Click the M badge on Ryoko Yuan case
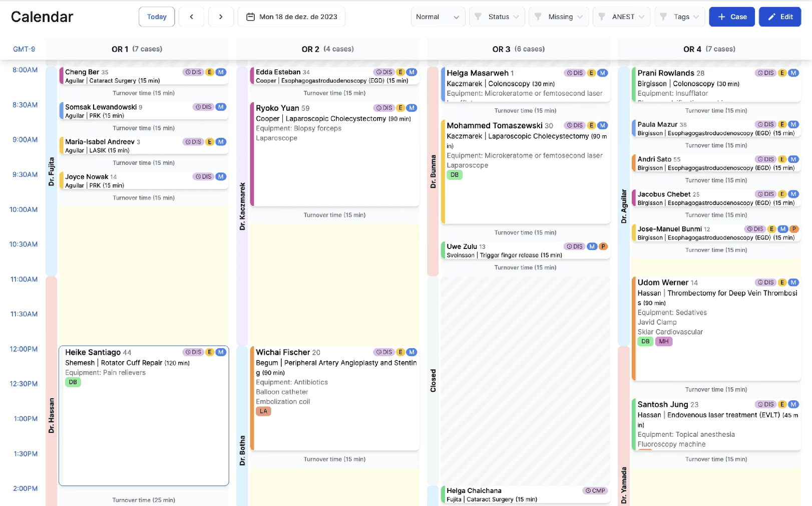The width and height of the screenshot is (812, 506). (x=412, y=108)
